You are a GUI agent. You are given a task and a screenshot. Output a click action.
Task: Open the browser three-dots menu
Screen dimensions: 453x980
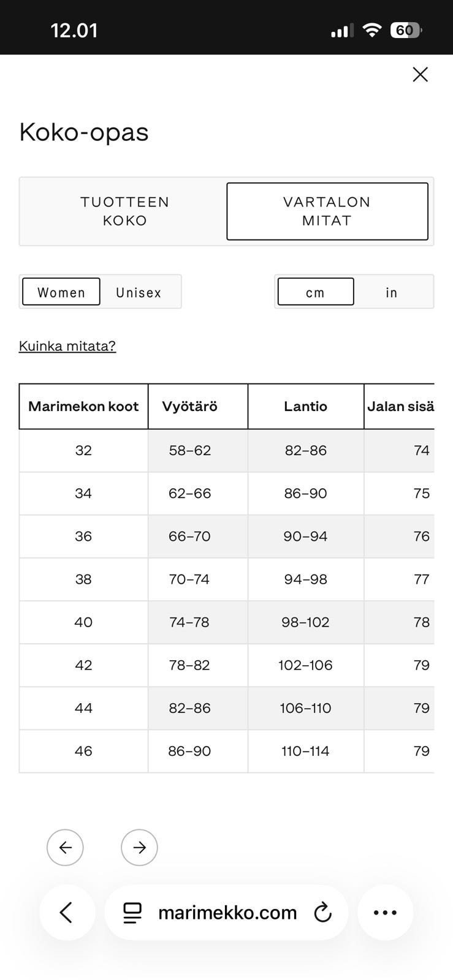pos(385,912)
